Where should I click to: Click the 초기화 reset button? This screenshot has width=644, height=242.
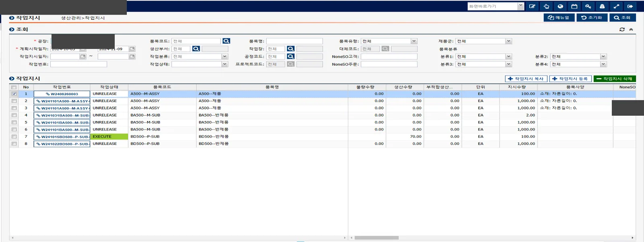click(592, 17)
